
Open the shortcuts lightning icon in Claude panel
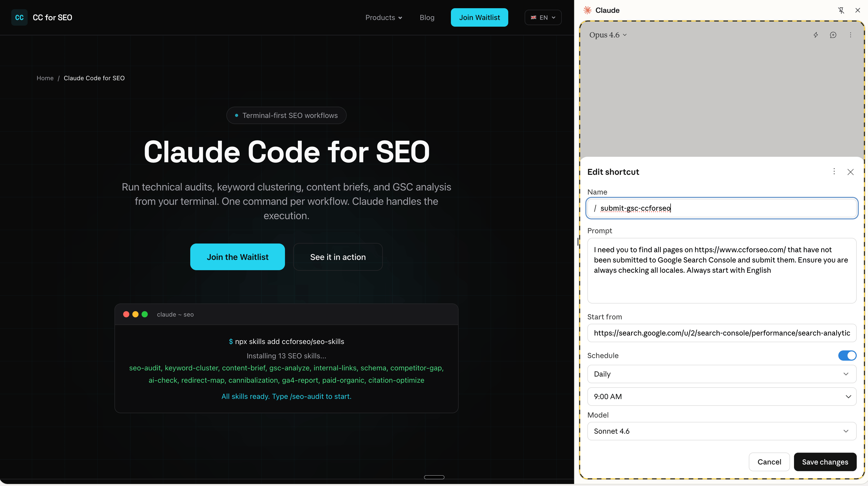(x=816, y=35)
